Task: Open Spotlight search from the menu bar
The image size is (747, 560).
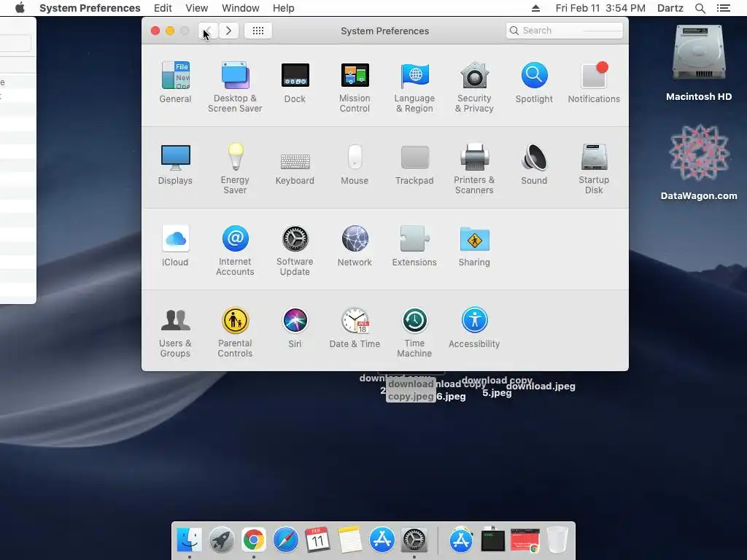Action: (700, 8)
